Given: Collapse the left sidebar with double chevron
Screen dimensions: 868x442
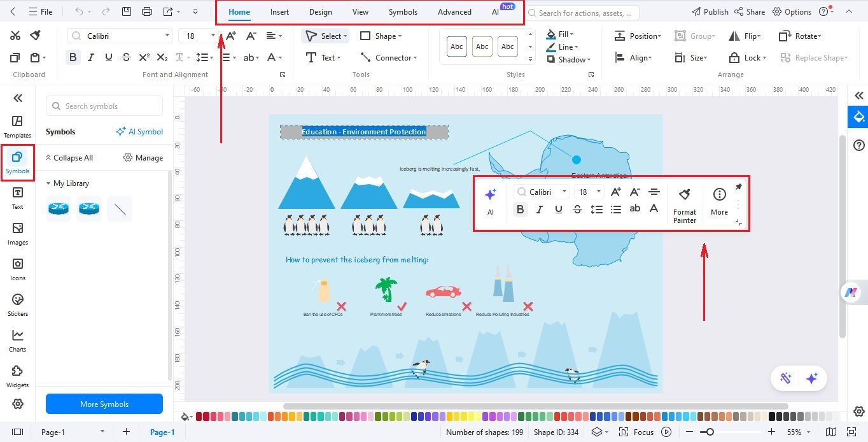Looking at the screenshot, I should 18,97.
